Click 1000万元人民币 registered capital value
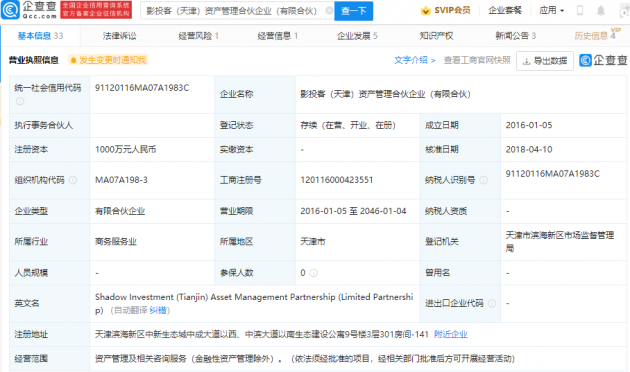630x372 pixels. (125, 149)
